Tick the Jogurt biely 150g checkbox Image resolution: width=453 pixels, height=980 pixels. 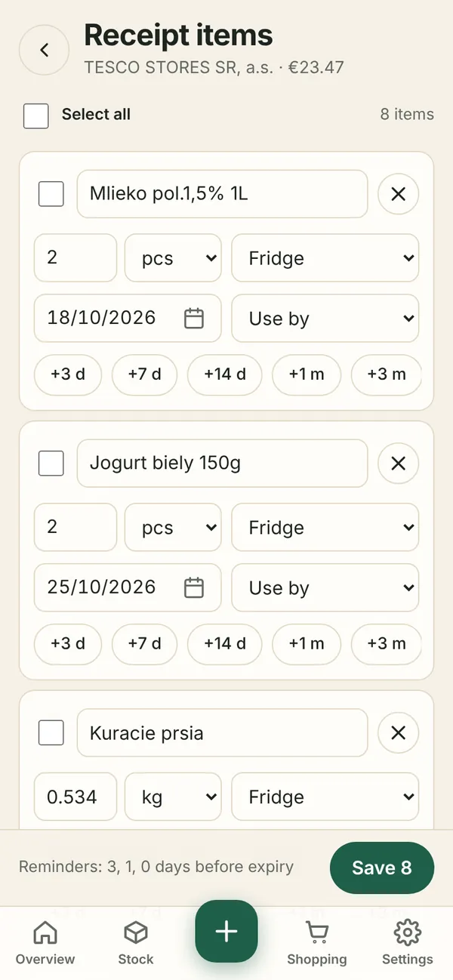tap(51, 464)
